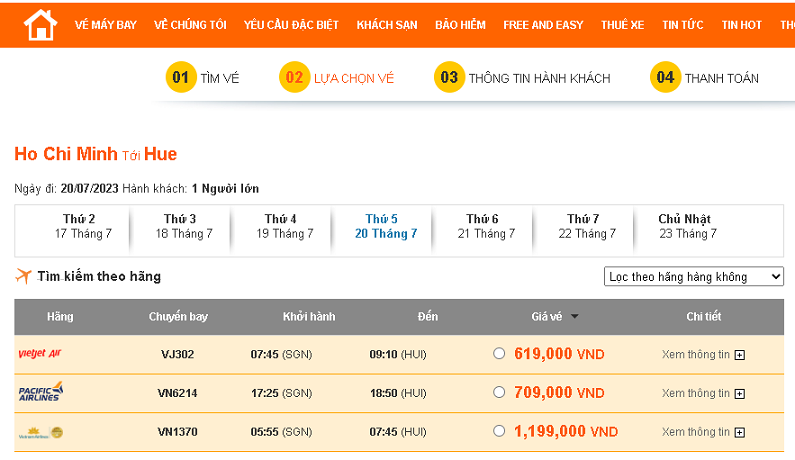Click the Hãng column header
The image size is (795, 460).
(x=60, y=316)
